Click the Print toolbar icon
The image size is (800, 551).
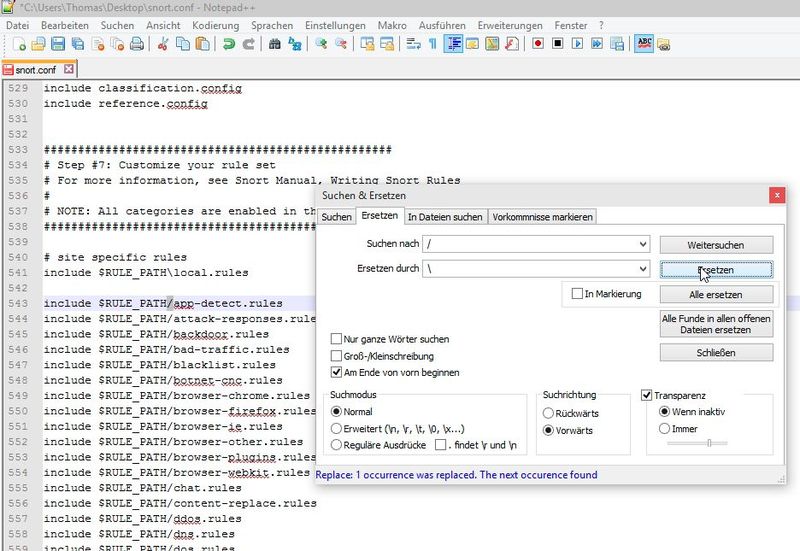point(137,44)
